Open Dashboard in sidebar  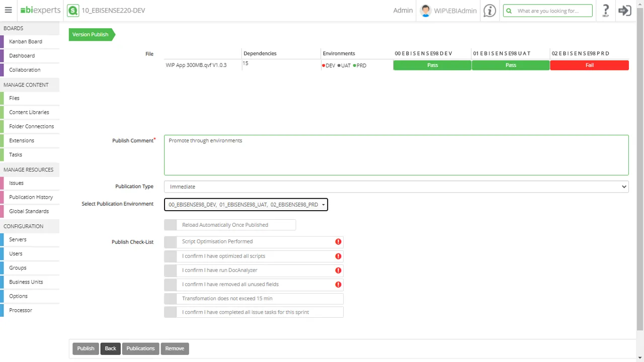[22, 56]
